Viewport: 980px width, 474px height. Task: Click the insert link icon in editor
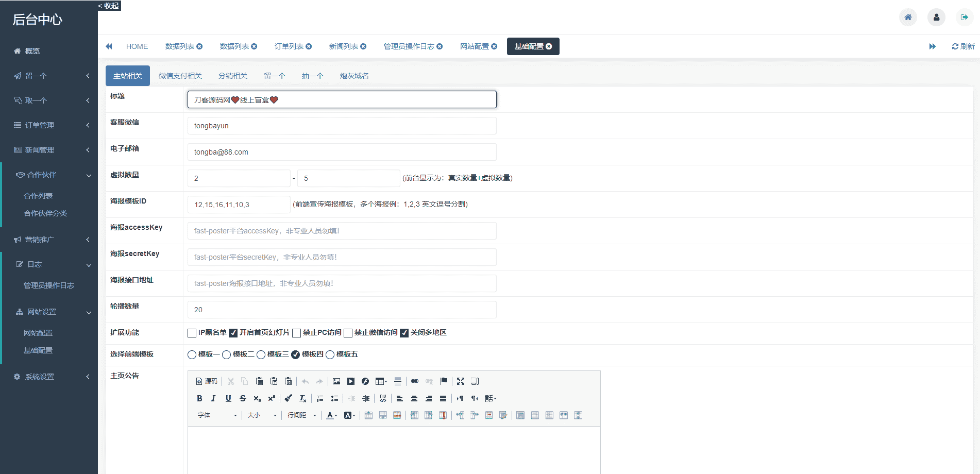tap(415, 381)
